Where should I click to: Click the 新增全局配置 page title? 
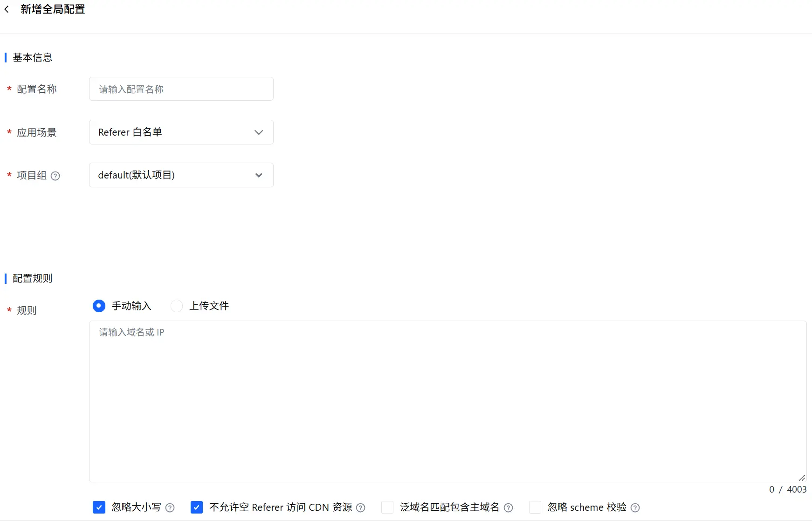pos(53,9)
